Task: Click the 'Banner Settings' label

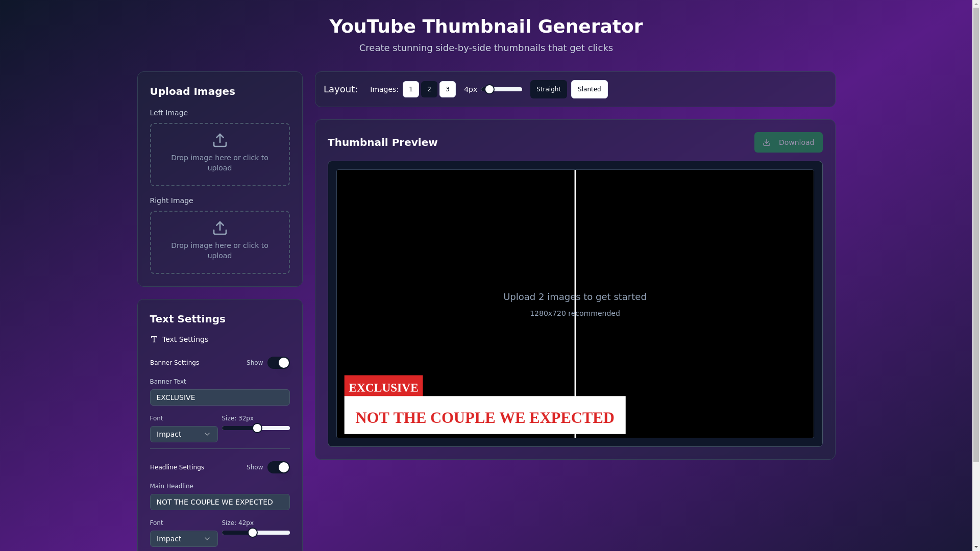Action: pos(175,363)
